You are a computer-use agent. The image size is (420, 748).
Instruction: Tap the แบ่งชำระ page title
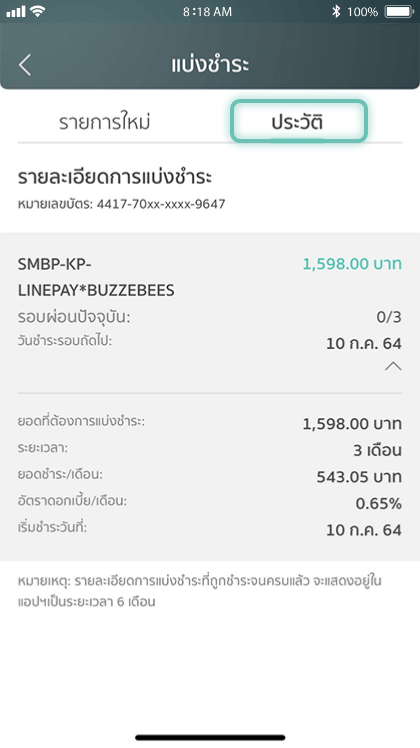coord(210,64)
